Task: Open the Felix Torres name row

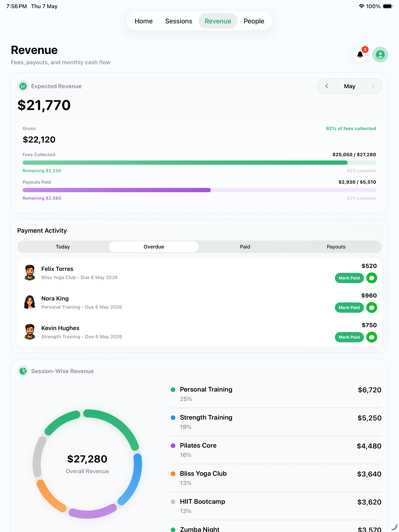Action: 199,273
